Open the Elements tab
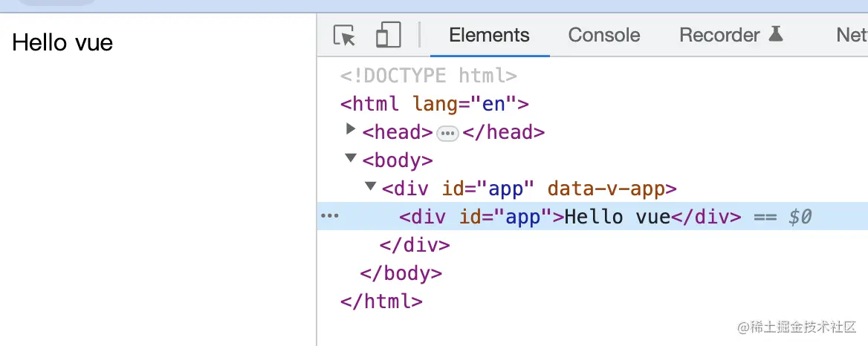 tap(489, 36)
